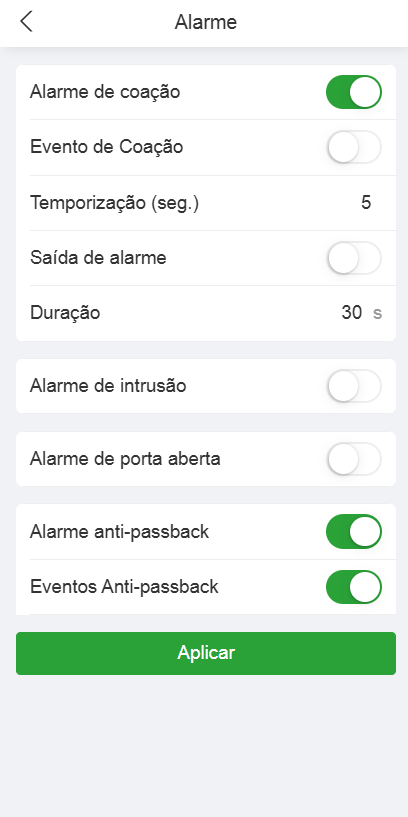Switch on Alarme de porta aberta toggle
The width and height of the screenshot is (408, 817).
click(x=354, y=459)
